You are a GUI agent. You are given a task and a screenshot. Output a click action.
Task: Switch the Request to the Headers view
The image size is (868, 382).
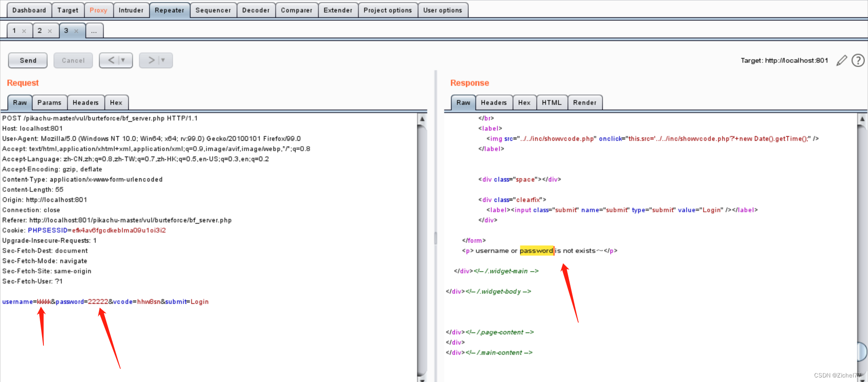tap(85, 103)
